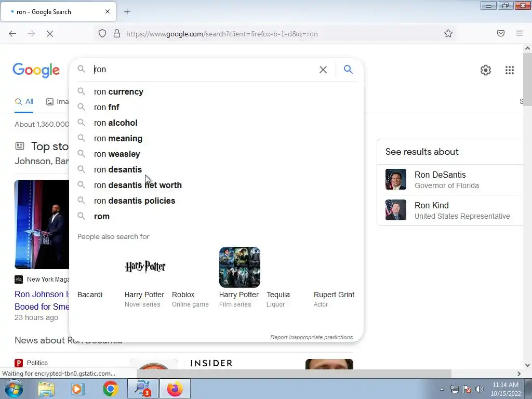Image resolution: width=532 pixels, height=399 pixels.
Task: Submit search with the blue magnifier
Action: coord(348,69)
